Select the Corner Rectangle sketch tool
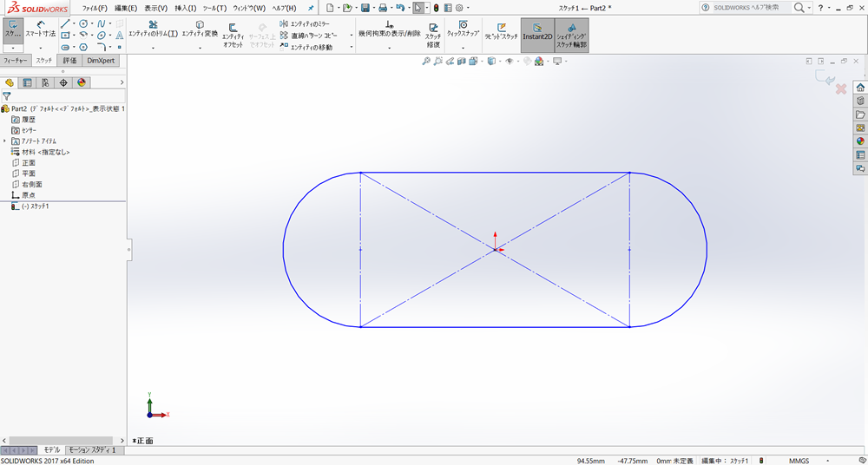The width and height of the screenshot is (868, 465). (65, 36)
